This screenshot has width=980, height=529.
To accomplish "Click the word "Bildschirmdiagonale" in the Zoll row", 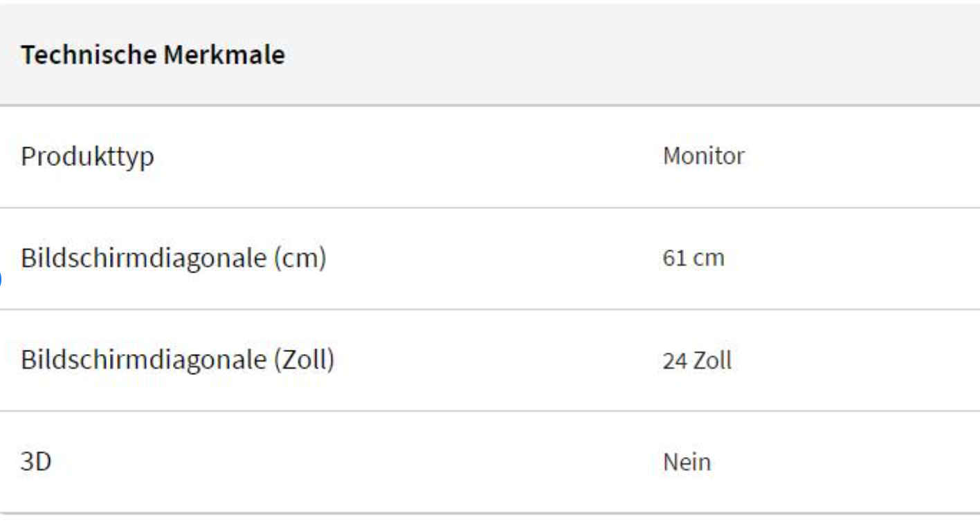I will (x=142, y=360).
